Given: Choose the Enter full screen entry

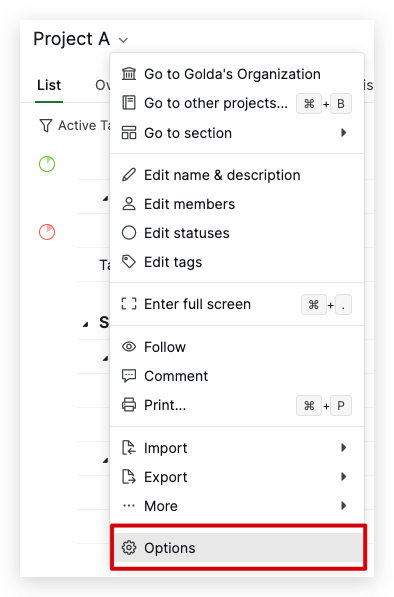Looking at the screenshot, I should coord(237,304).
